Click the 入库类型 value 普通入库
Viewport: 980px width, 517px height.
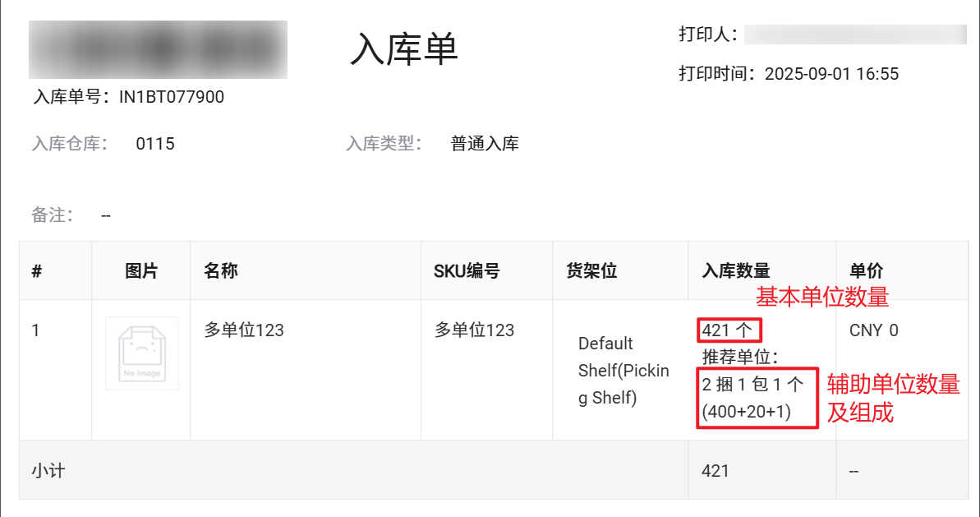tap(485, 144)
